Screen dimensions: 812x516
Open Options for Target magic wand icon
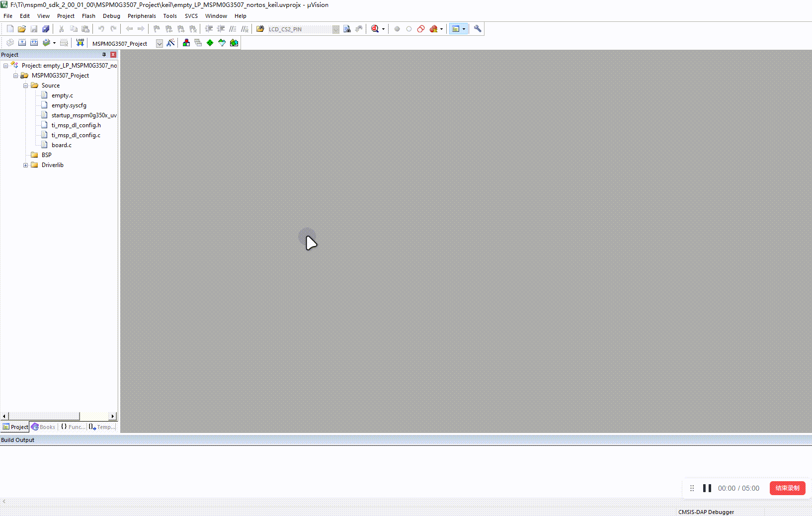pos(170,43)
